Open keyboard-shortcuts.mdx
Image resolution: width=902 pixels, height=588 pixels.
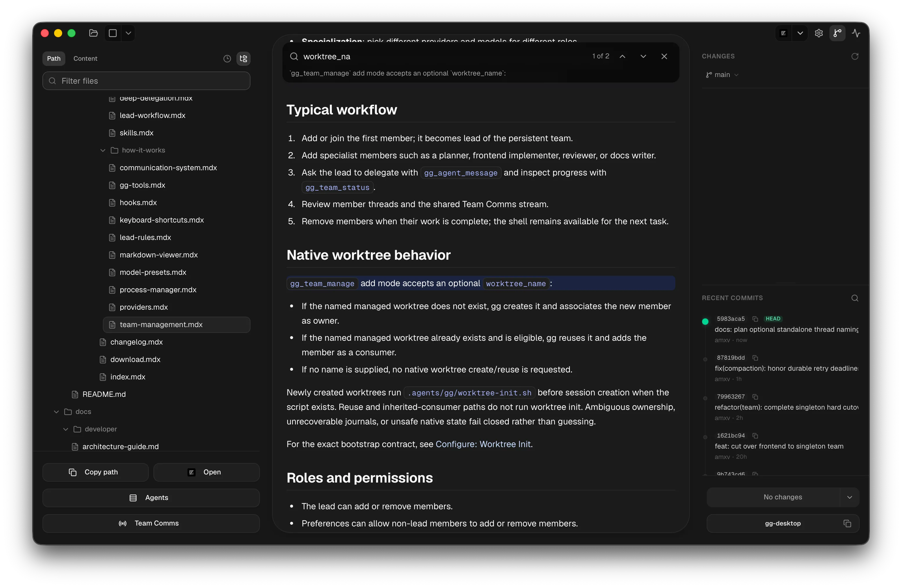[162, 220]
